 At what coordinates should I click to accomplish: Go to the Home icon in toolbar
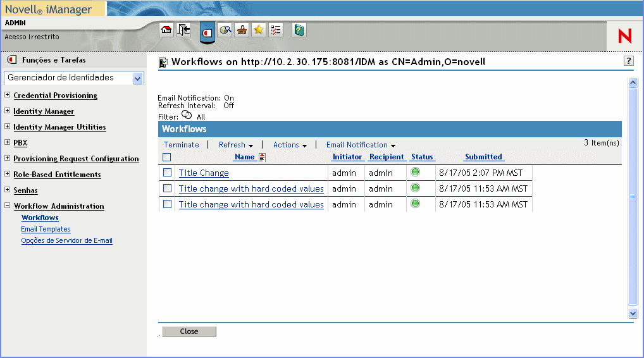(x=166, y=30)
